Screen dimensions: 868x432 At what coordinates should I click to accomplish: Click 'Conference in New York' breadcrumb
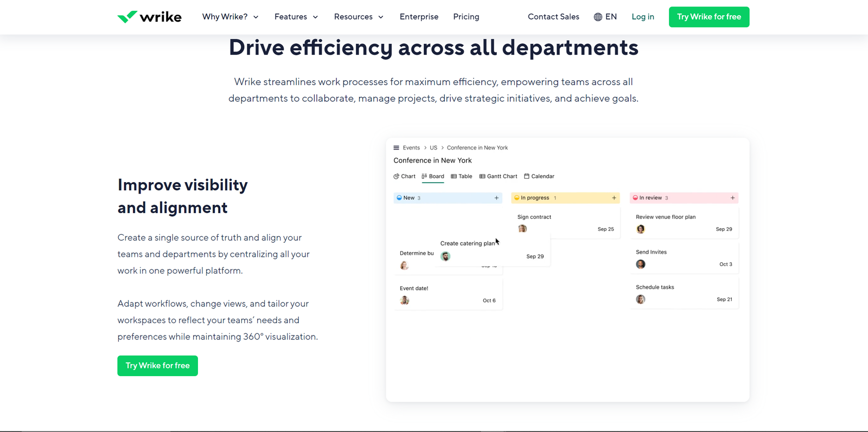coord(477,147)
